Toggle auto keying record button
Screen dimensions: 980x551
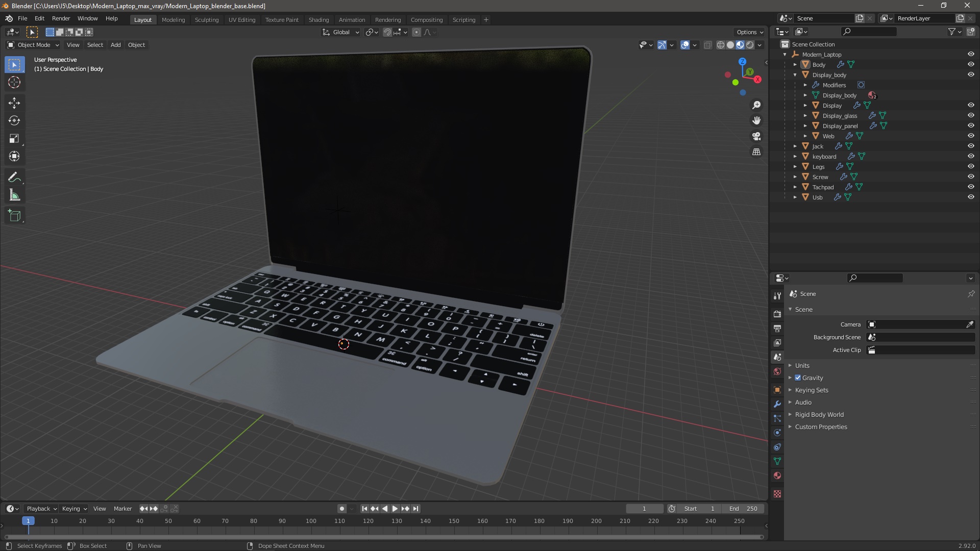pyautogui.click(x=341, y=509)
